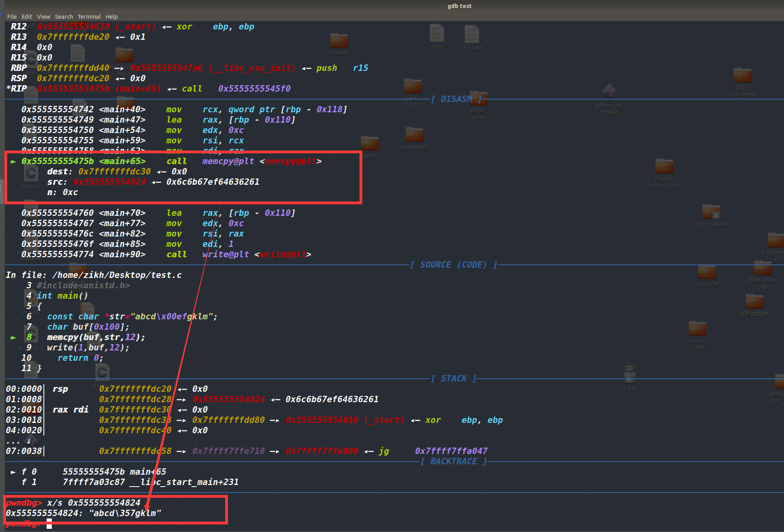784x532 pixels.
Task: Click stack entry 02:0010 rax rdi row
Action: tap(107, 409)
